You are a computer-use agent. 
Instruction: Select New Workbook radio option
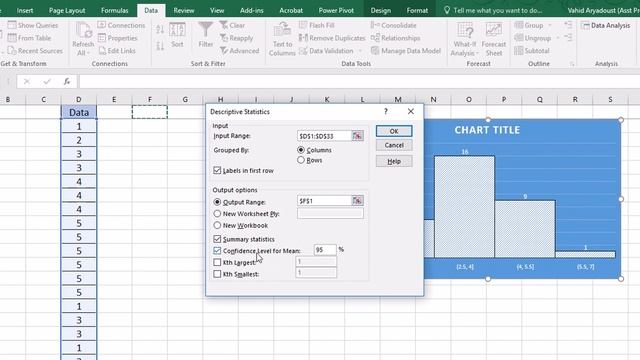217,225
